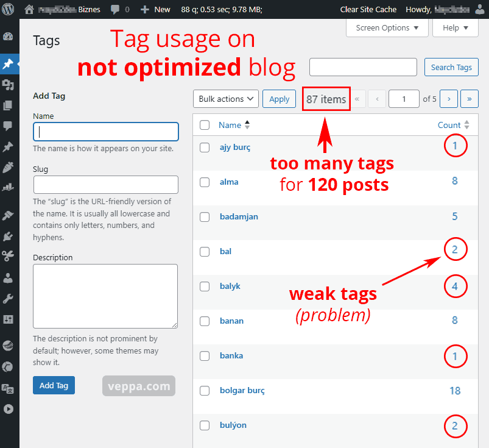Sort tags by Count column
Image resolution: width=489 pixels, height=448 pixels.
click(x=454, y=125)
